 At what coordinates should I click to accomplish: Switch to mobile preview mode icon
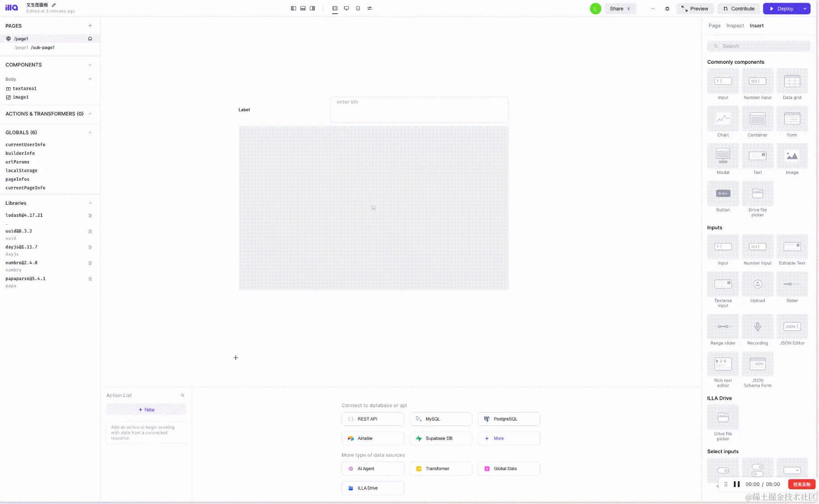(x=358, y=8)
